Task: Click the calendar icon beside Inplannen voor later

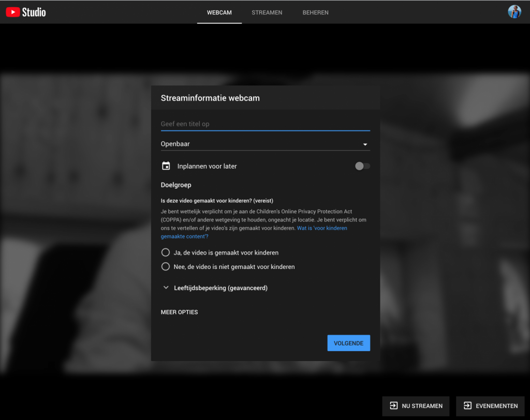Action: pyautogui.click(x=166, y=166)
